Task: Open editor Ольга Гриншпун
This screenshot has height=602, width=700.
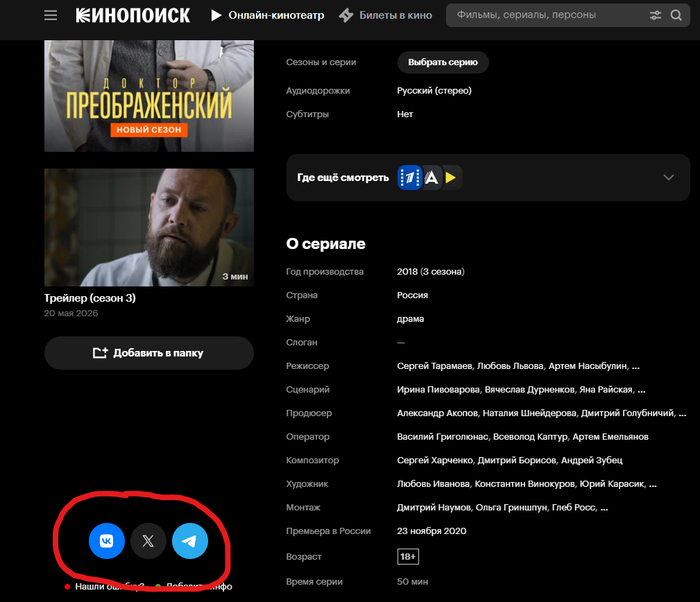Action: pos(511,507)
